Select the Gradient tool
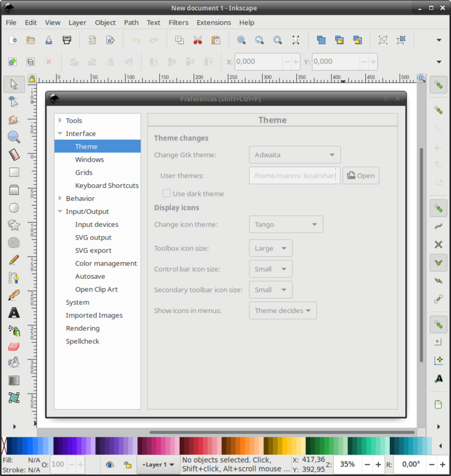 coord(14,381)
